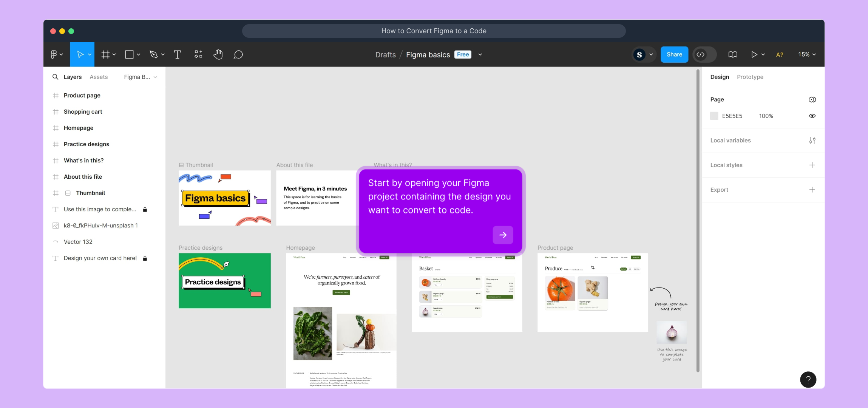Click the tooltip next arrow button
The height and width of the screenshot is (408, 868).
[x=503, y=235]
